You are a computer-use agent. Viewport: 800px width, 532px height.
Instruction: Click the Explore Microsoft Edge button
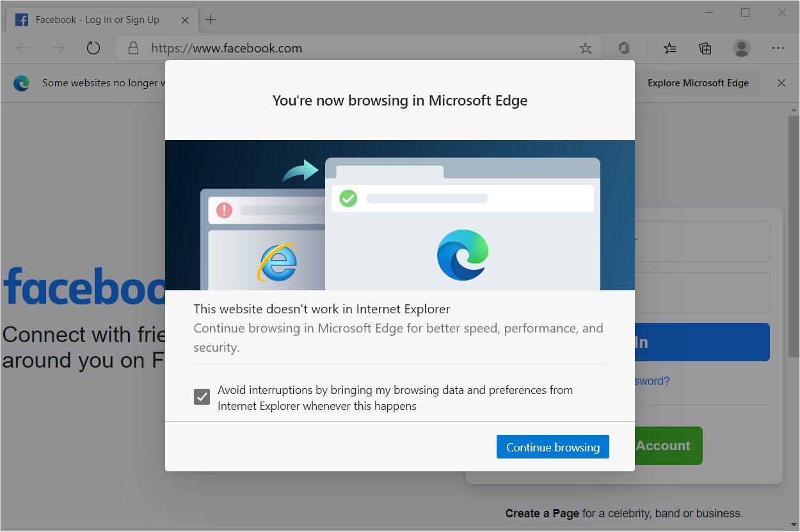tap(698, 82)
